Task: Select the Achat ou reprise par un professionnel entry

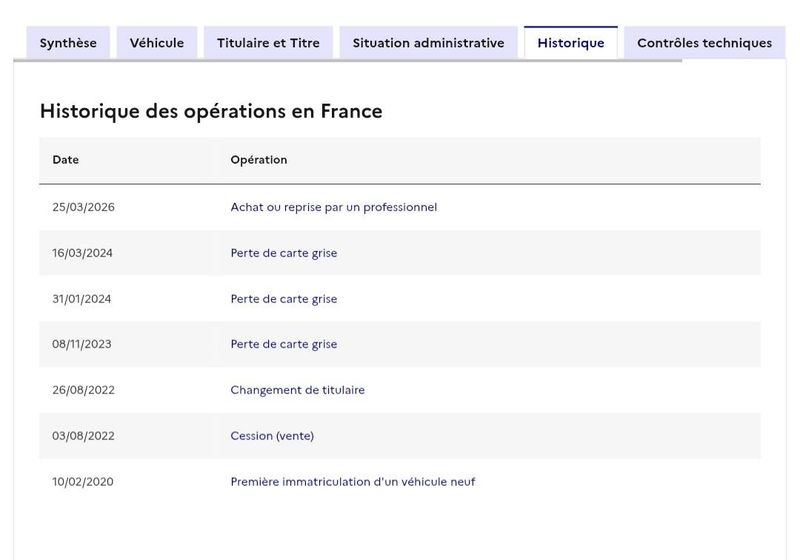Action: point(334,207)
